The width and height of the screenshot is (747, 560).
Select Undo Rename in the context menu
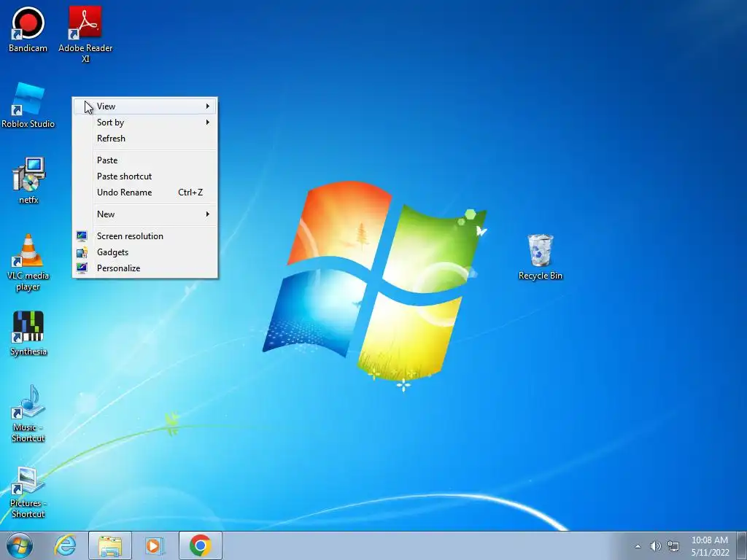point(145,192)
